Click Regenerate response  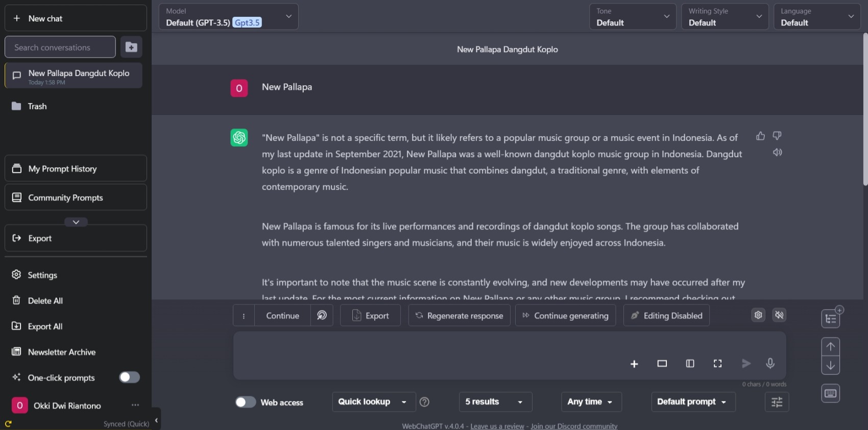459,316
